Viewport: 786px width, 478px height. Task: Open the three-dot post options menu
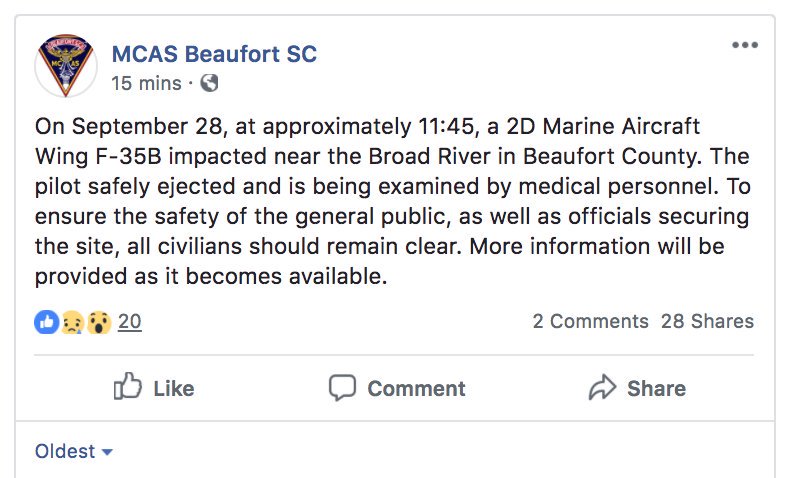[745, 45]
